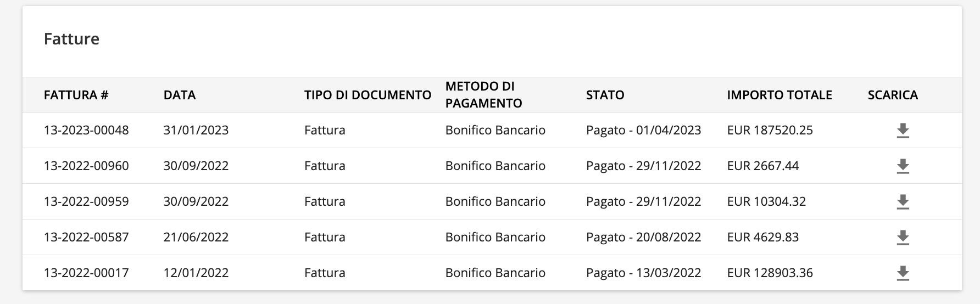Select invoice number 13-2022-00017
Screen dimensions: 980x304
86,273
